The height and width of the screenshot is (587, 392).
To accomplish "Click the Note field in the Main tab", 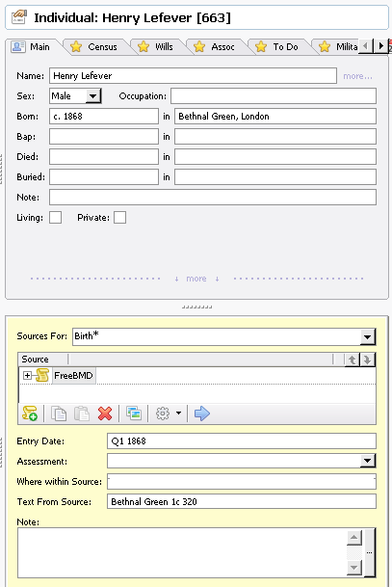I will (x=213, y=198).
